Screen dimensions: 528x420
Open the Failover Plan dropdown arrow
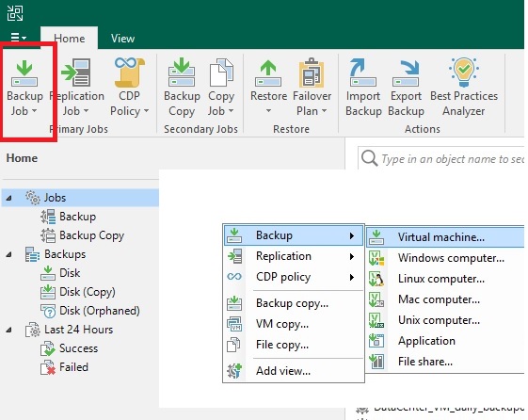click(x=324, y=111)
